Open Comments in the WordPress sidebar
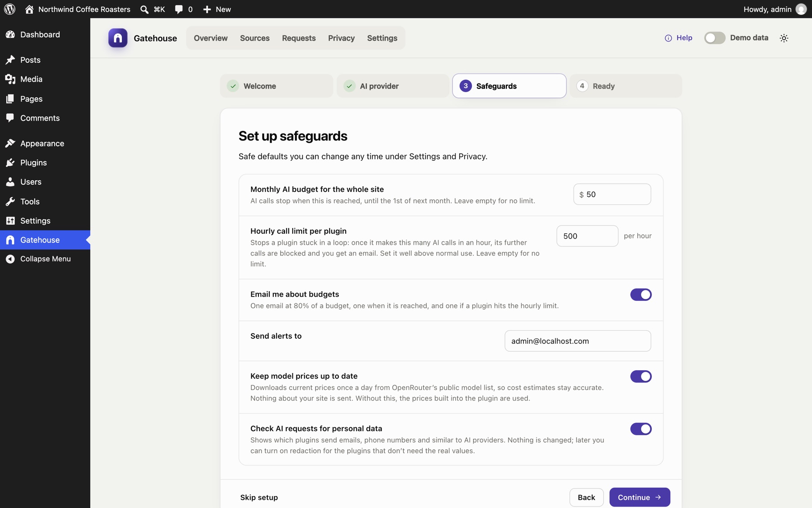The height and width of the screenshot is (508, 812). pos(45,118)
